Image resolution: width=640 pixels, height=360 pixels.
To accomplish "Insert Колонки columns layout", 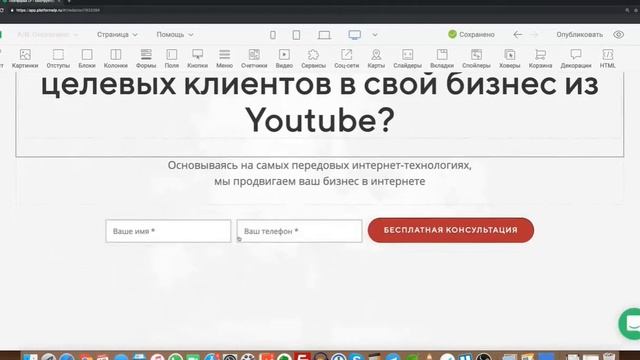I will pyautogui.click(x=116, y=58).
